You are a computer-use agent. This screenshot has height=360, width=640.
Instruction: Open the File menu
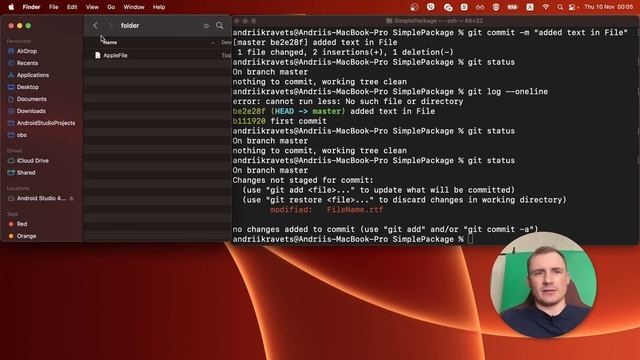(53, 7)
